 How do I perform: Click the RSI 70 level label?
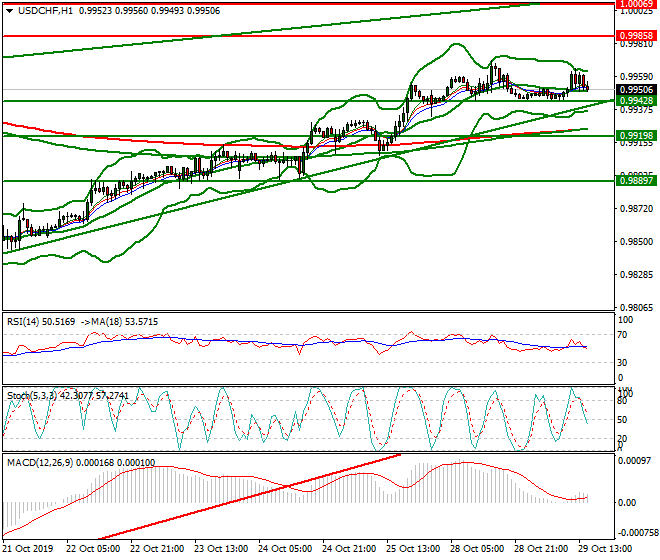tap(623, 335)
